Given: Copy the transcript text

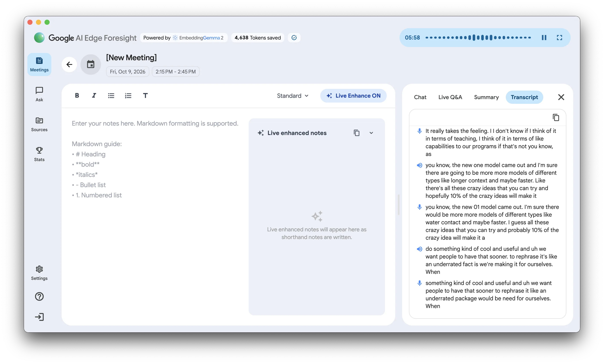Looking at the screenshot, I should pos(556,117).
